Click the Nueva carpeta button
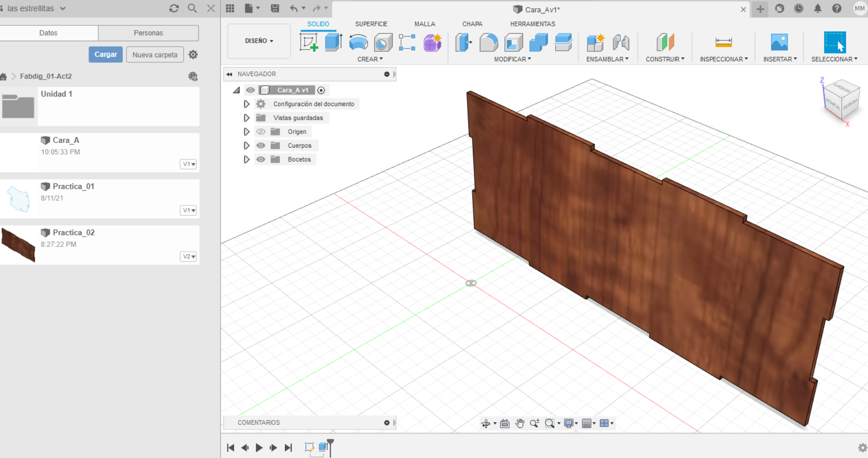This screenshot has width=868, height=458. coord(155,54)
